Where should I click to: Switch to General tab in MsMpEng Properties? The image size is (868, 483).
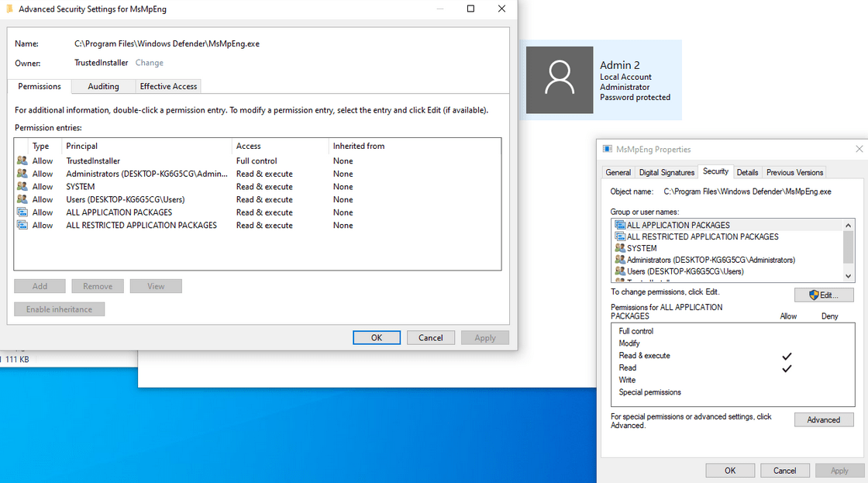(618, 172)
